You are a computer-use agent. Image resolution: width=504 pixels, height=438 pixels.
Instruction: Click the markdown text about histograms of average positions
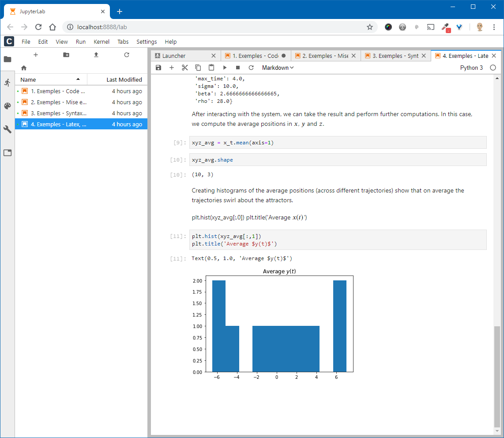coord(328,195)
